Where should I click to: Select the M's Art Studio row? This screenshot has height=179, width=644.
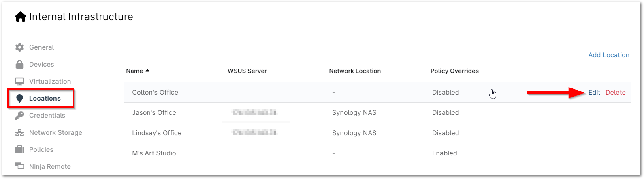154,153
